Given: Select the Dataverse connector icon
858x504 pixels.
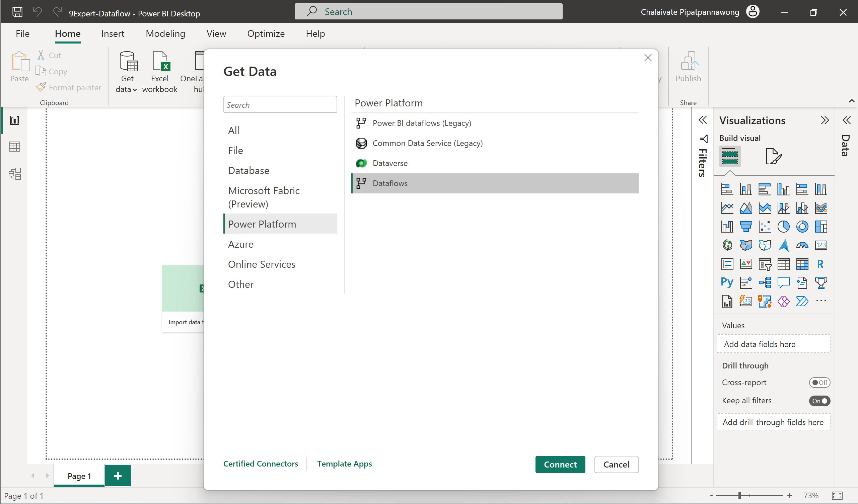Looking at the screenshot, I should (x=360, y=163).
